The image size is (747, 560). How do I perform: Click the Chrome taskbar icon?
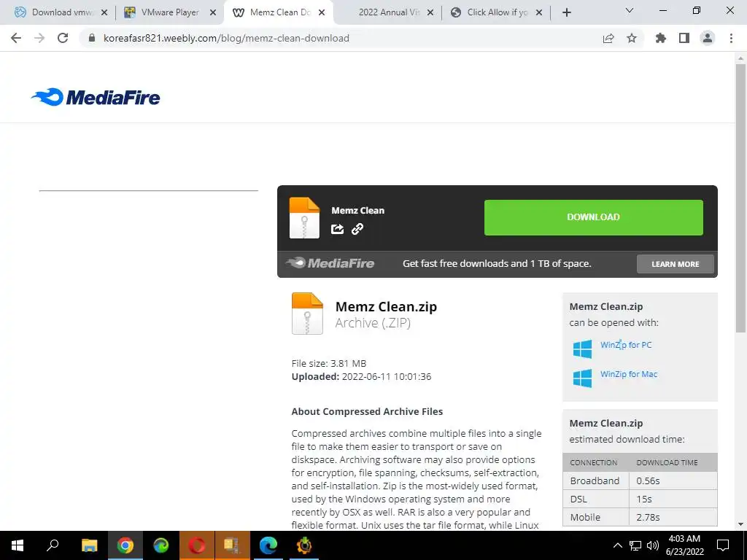[125, 545]
